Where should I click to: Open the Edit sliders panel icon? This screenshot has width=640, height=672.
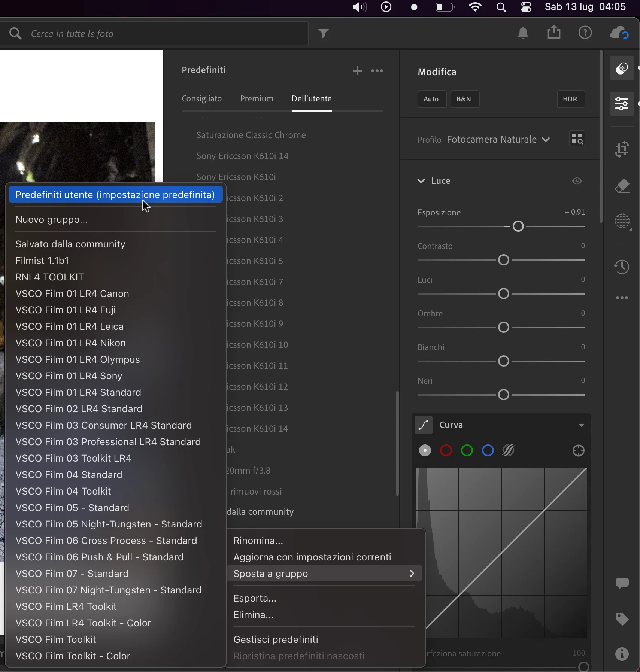[x=622, y=103]
